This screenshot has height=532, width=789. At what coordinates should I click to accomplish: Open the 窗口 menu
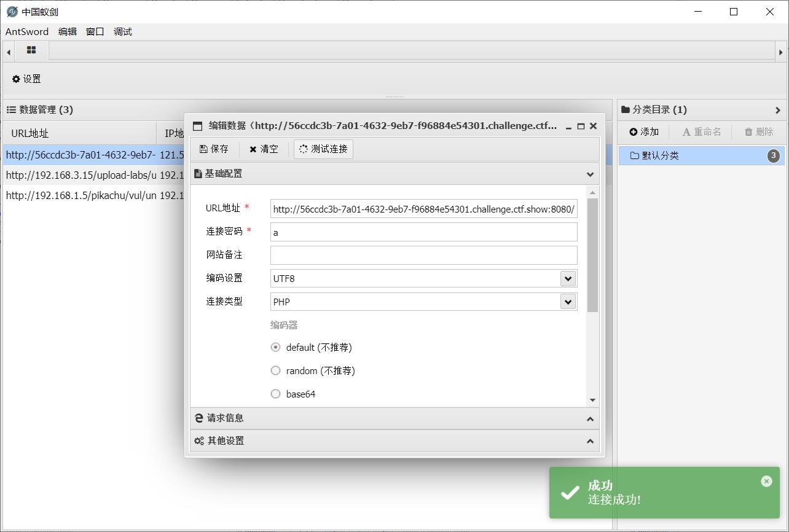click(x=95, y=31)
